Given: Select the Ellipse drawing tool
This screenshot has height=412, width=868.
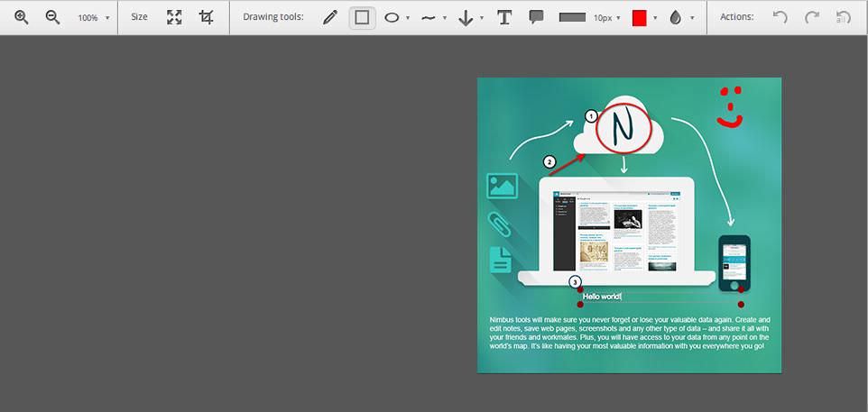Looking at the screenshot, I should click(392, 18).
